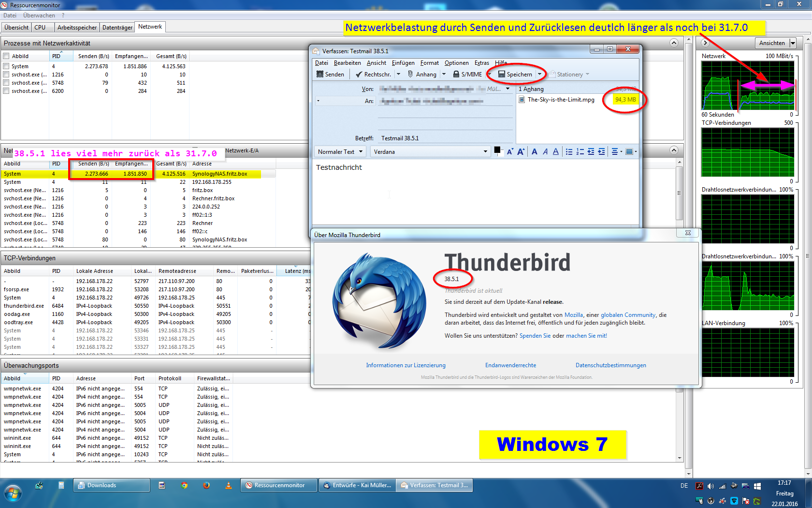Send the Testmail with Senden button
The width and height of the screenshot is (812, 508).
(330, 75)
